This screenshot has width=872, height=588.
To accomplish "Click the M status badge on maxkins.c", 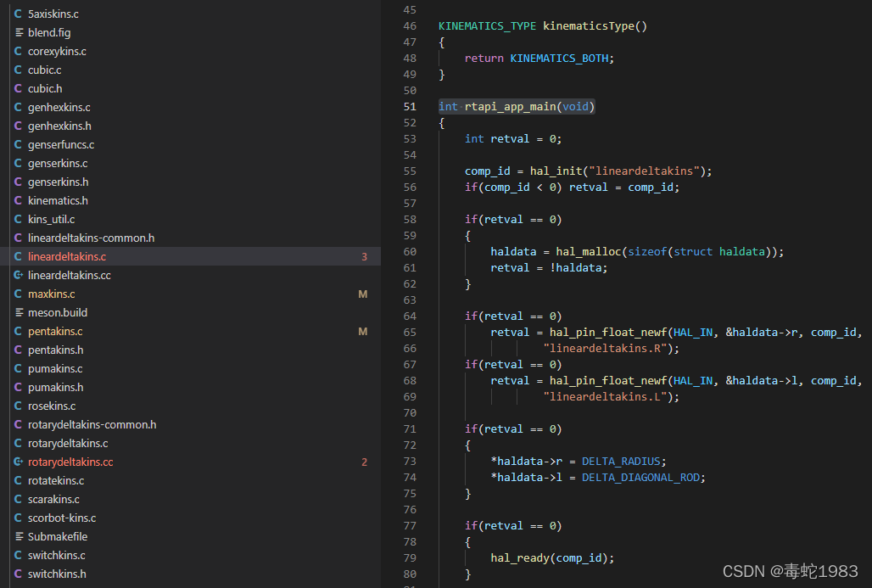I will tap(362, 294).
